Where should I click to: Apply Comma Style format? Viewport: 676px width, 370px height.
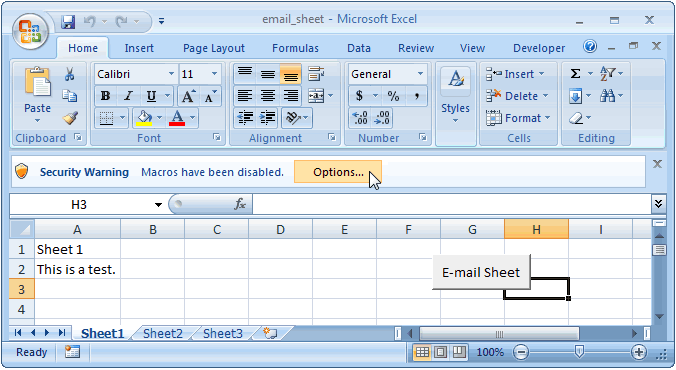[x=416, y=96]
